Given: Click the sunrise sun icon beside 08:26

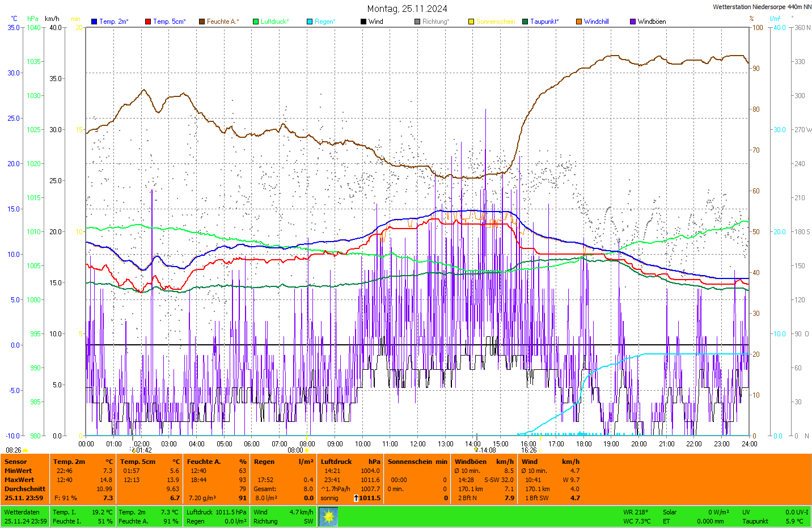Looking at the screenshot, I should 26,450.
